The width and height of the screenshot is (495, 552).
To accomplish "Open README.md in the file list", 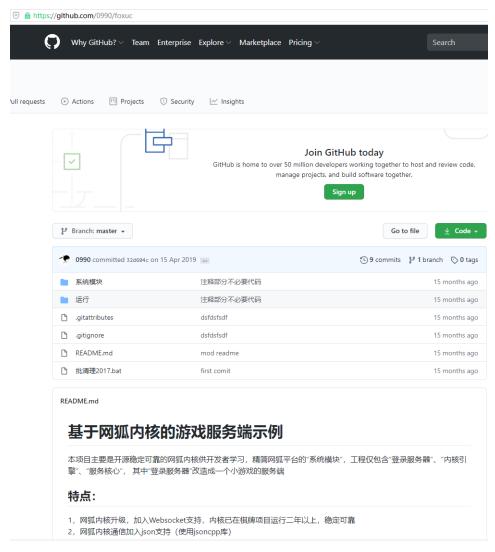I will (x=94, y=353).
